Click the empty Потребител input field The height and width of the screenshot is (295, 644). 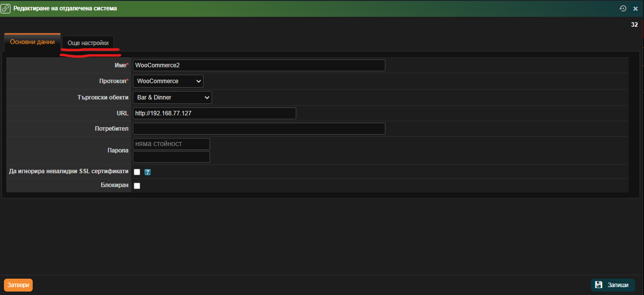259,129
